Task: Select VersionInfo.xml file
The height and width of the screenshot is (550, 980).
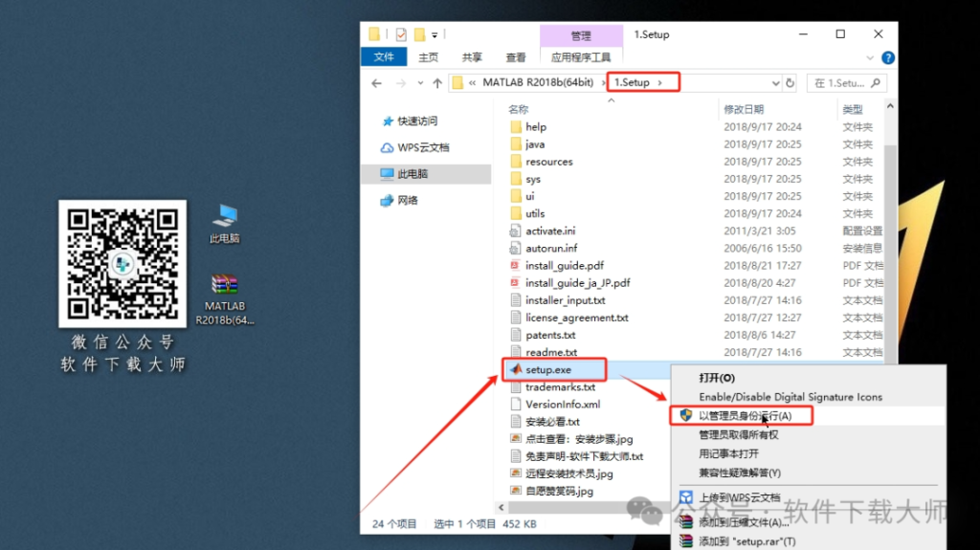Action: pos(563,405)
